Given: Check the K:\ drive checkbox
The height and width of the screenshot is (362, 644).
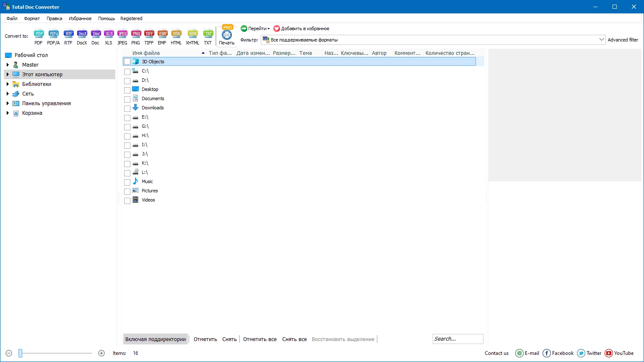Looking at the screenshot, I should click(127, 164).
